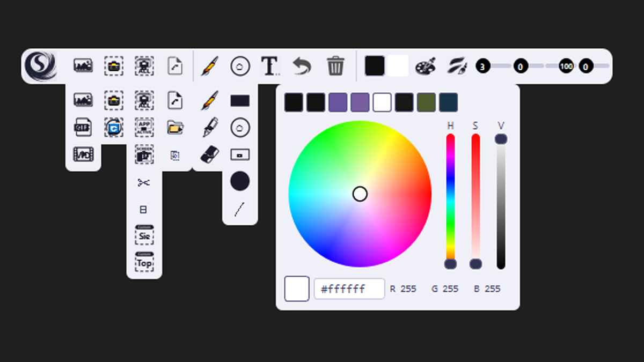Select the outlined circle shape tool

(x=239, y=128)
